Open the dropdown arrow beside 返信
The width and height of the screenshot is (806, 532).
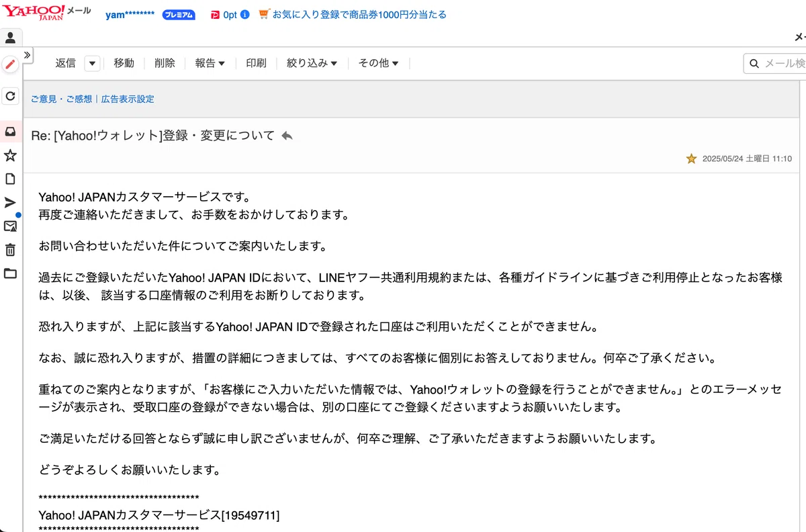(x=93, y=63)
